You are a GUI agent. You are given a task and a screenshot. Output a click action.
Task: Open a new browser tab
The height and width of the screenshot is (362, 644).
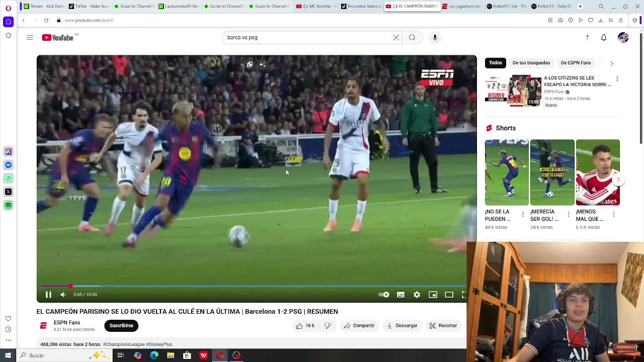[x=580, y=7]
